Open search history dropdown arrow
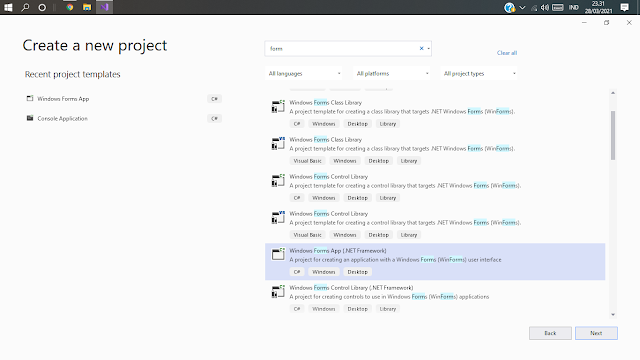640x360 pixels. pos(429,49)
